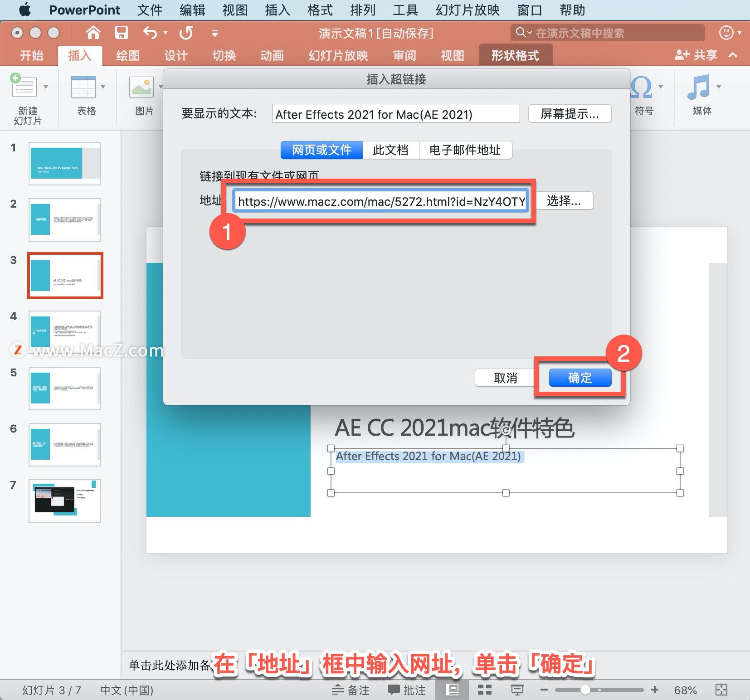Switch to slide sorter view icon

click(485, 690)
